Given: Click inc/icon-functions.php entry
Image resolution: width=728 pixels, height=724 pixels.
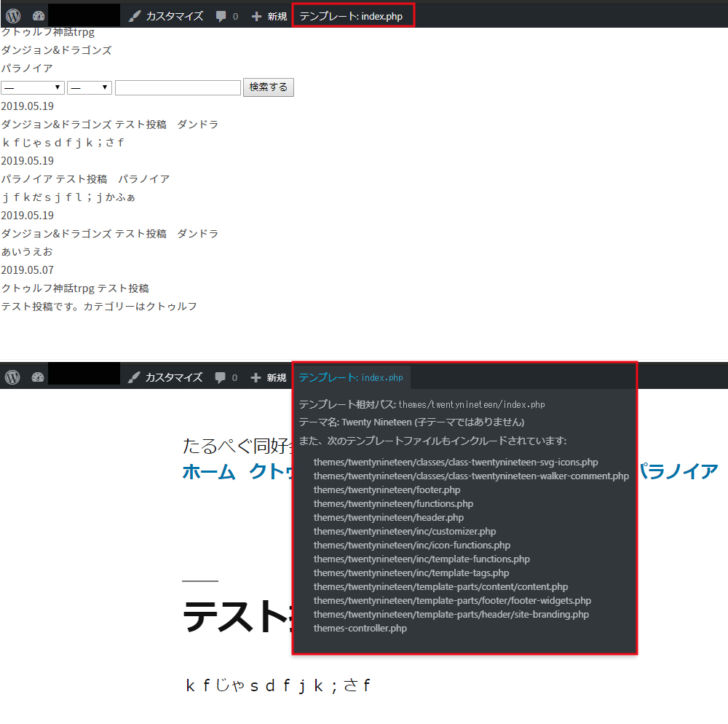Looking at the screenshot, I should (x=412, y=546).
